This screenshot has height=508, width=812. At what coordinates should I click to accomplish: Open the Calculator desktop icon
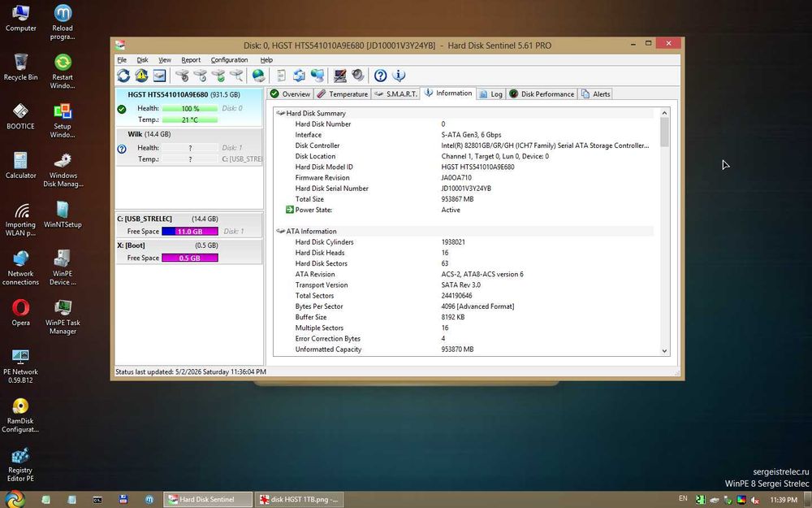pyautogui.click(x=21, y=165)
